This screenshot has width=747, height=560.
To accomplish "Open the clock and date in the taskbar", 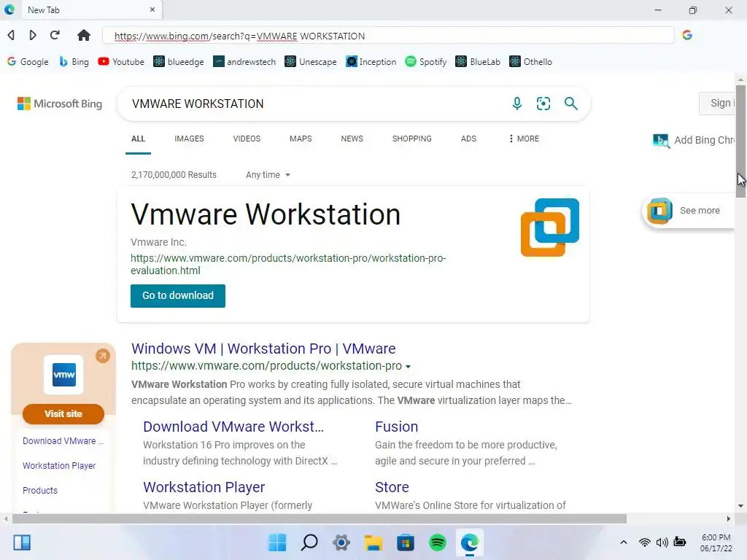I will (x=716, y=542).
